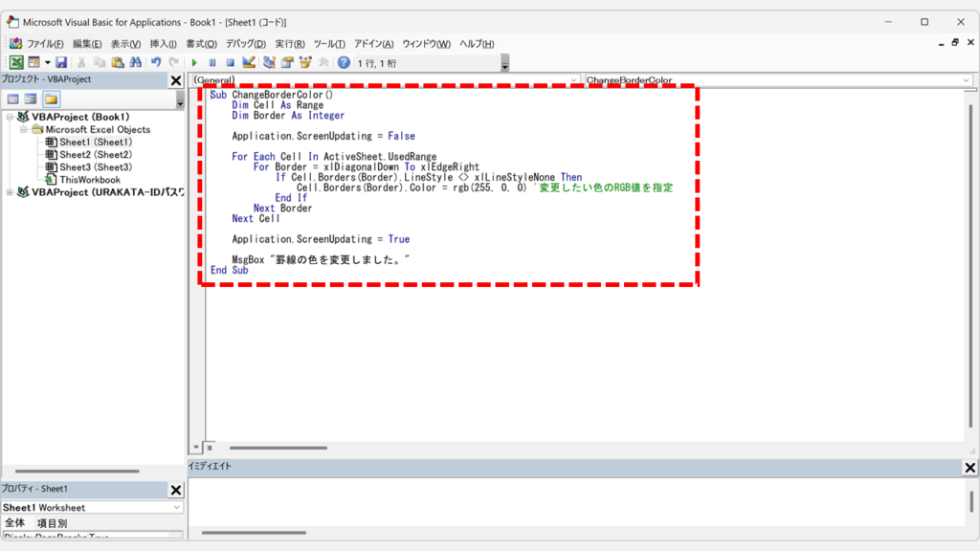Click View Object icon in project panel
Viewport: 980px width, 551px height.
tap(31, 99)
